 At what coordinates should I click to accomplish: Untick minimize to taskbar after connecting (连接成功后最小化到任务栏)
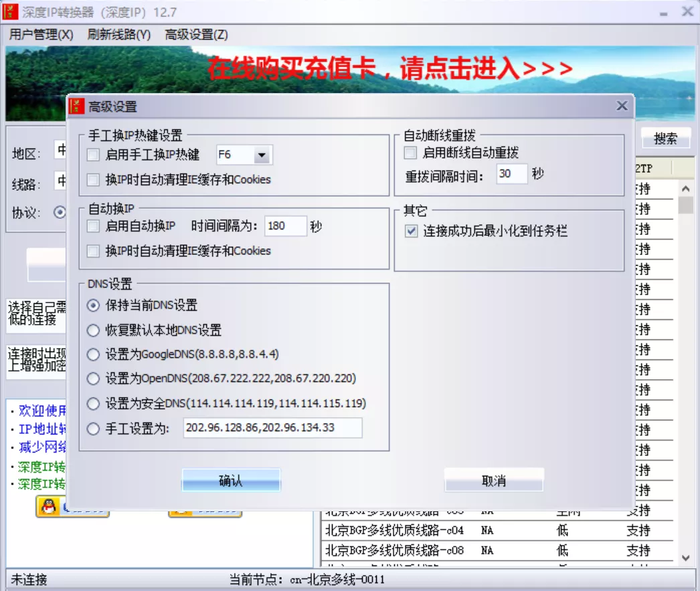click(411, 231)
